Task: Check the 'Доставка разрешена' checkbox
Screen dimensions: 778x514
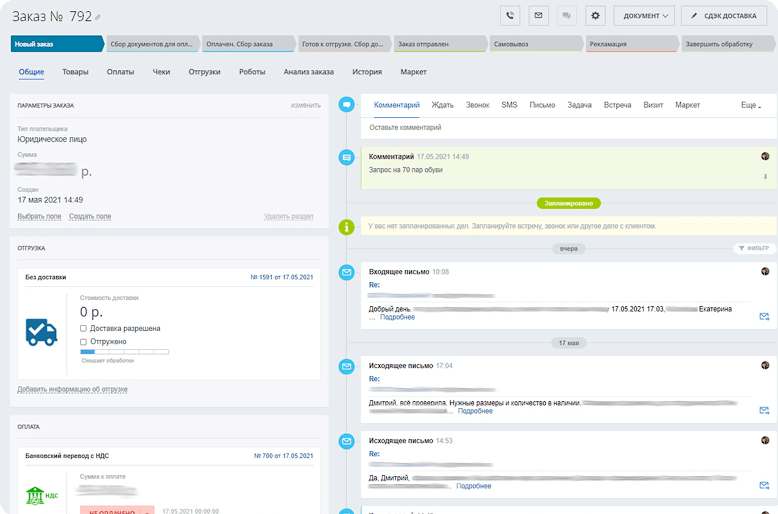Action: point(83,328)
